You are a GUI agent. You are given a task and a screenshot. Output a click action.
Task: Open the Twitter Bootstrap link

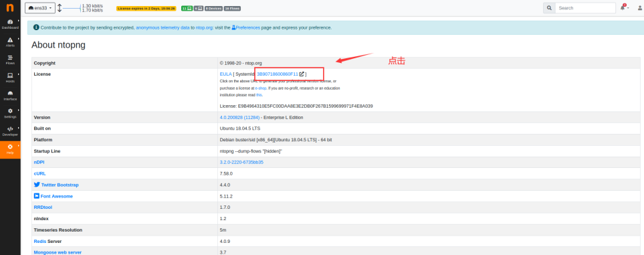(60, 185)
